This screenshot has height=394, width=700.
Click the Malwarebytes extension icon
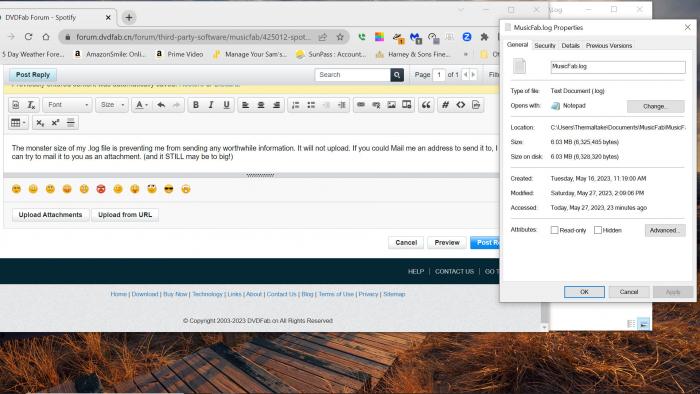pos(415,37)
